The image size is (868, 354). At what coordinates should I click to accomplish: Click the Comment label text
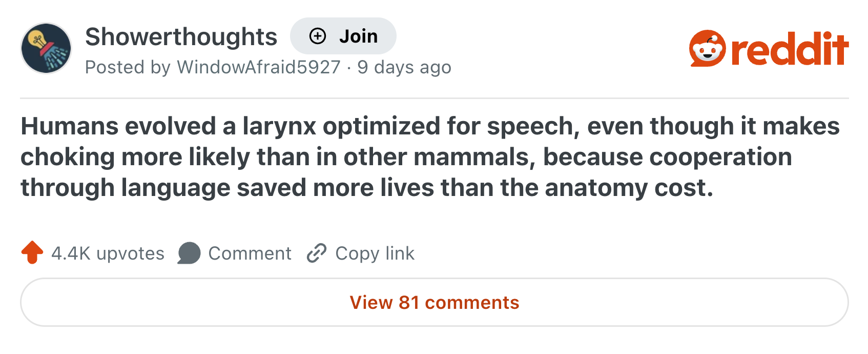[250, 253]
